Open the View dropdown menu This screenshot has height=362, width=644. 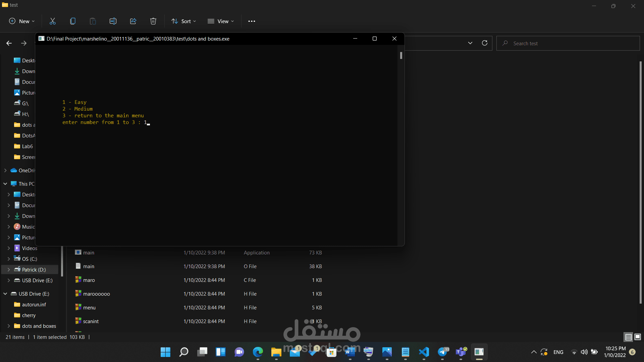(221, 21)
